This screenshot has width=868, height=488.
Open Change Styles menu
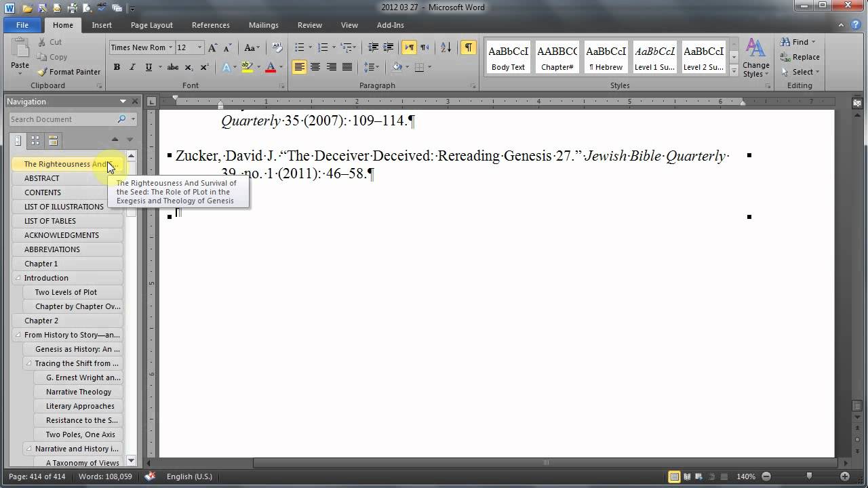pyautogui.click(x=756, y=58)
